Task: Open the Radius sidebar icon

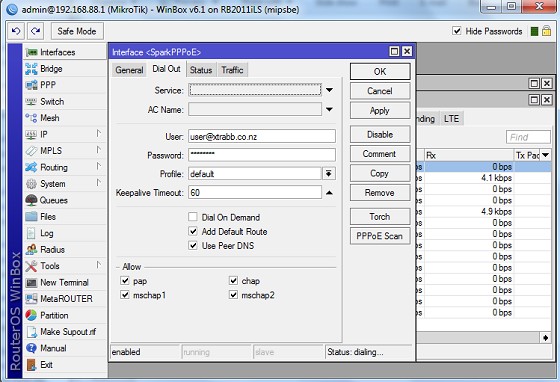Action: 31,249
